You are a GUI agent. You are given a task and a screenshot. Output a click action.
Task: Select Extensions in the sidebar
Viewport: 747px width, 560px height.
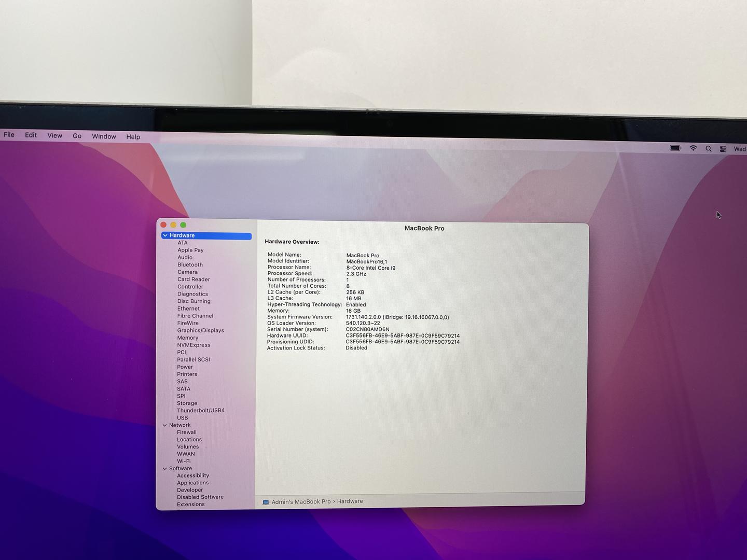pos(191,504)
